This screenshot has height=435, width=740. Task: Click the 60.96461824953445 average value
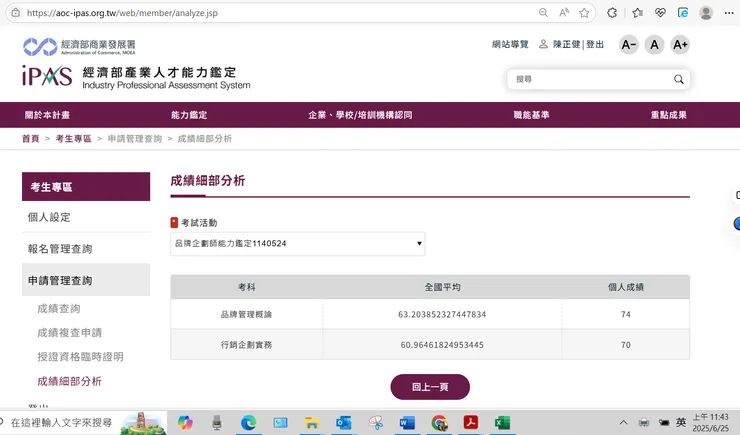click(442, 345)
